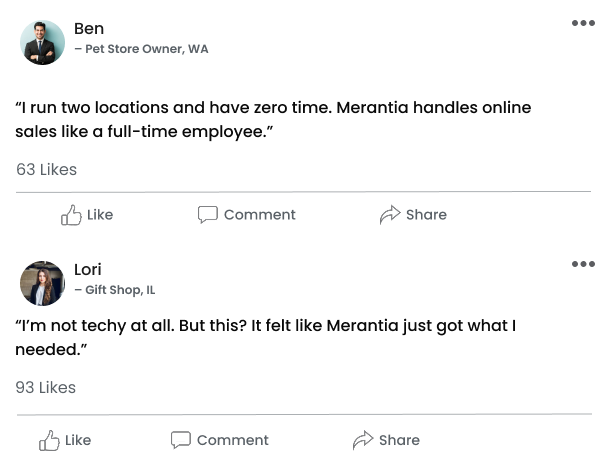Viewport: 605px width, 467px height.
Task: Open Ben's profile picture
Action: (x=42, y=42)
